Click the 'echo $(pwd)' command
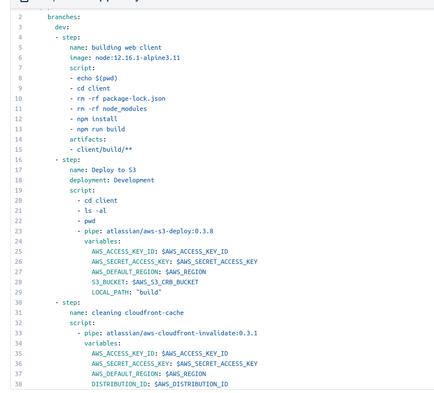 (97, 78)
